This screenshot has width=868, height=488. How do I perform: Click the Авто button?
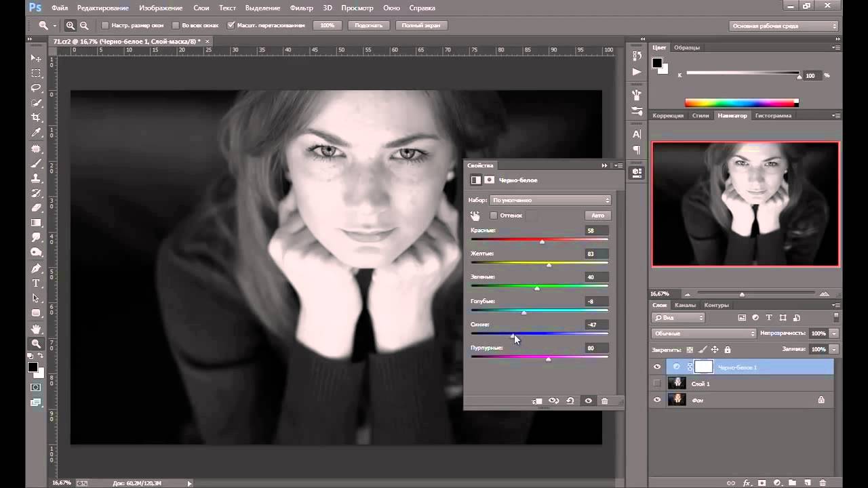[597, 216]
